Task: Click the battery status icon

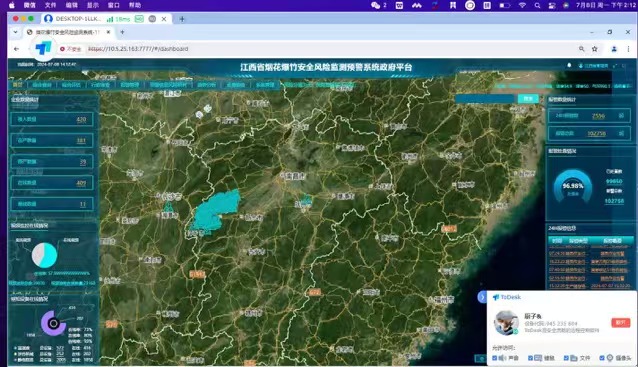Action: pos(505,5)
